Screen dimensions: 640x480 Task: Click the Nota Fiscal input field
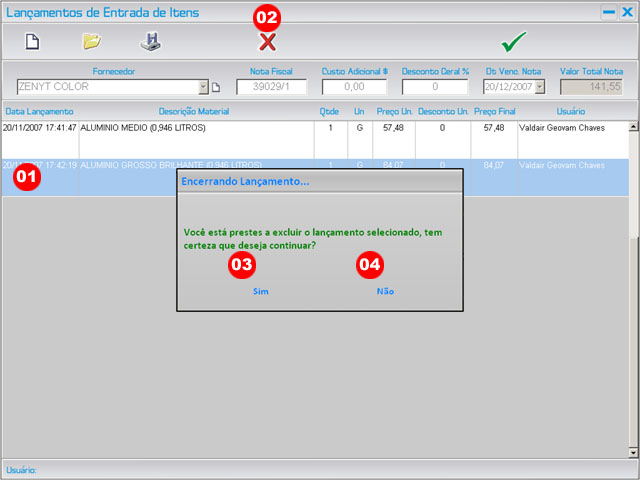(271, 88)
